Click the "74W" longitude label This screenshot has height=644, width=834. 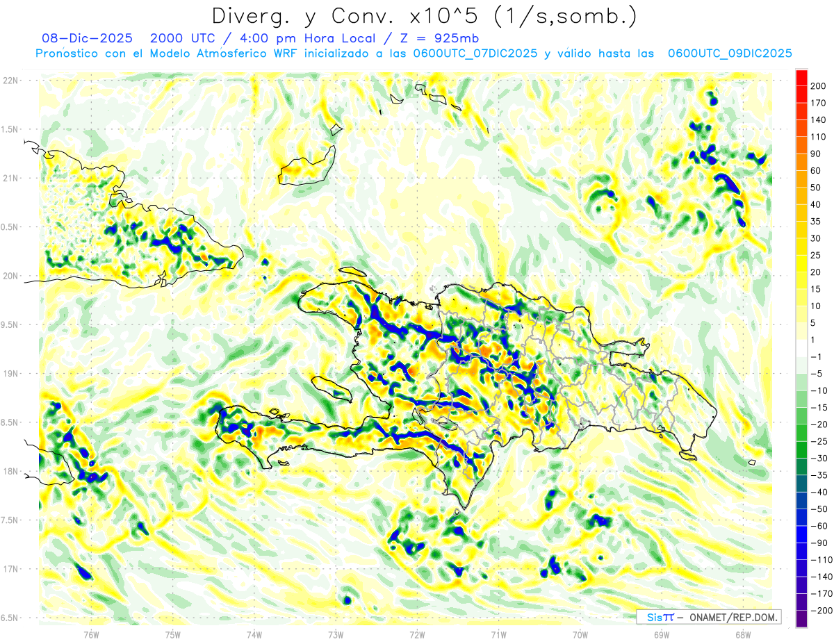pos(254,634)
